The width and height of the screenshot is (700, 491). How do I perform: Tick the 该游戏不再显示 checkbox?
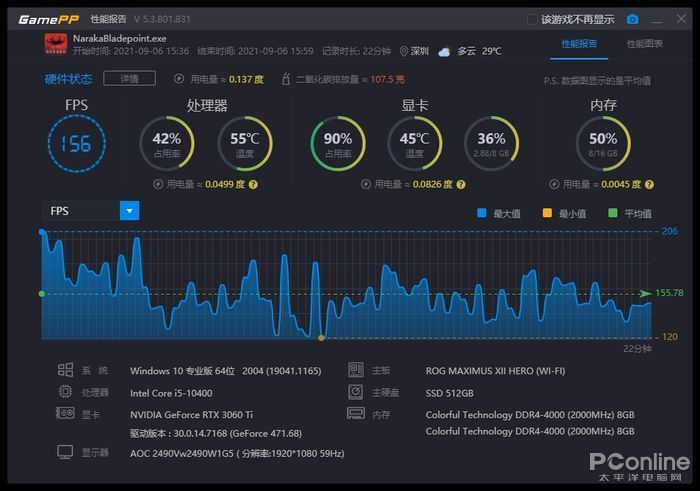point(532,20)
